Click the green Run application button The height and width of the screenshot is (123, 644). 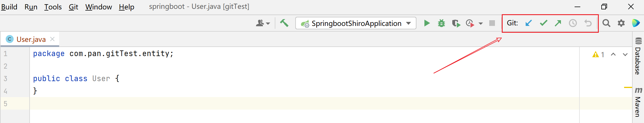pyautogui.click(x=427, y=23)
